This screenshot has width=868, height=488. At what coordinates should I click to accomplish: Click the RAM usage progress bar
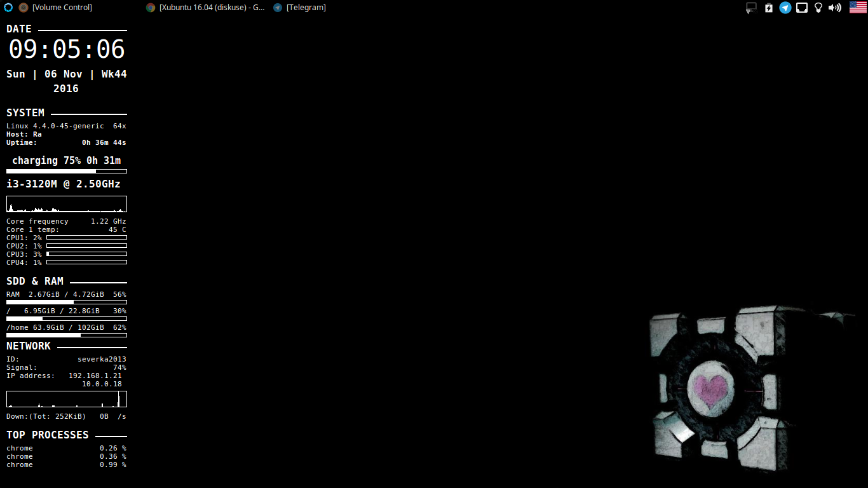[67, 302]
